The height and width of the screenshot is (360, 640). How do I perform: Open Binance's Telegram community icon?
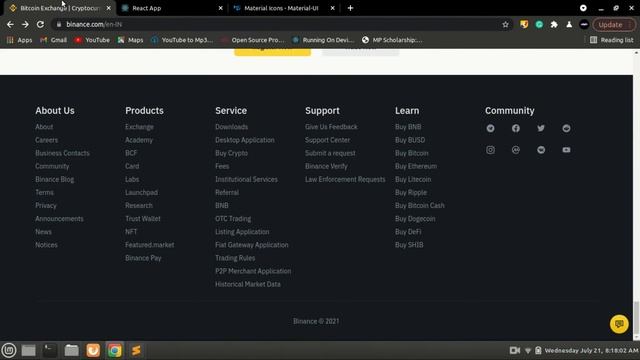(490, 128)
